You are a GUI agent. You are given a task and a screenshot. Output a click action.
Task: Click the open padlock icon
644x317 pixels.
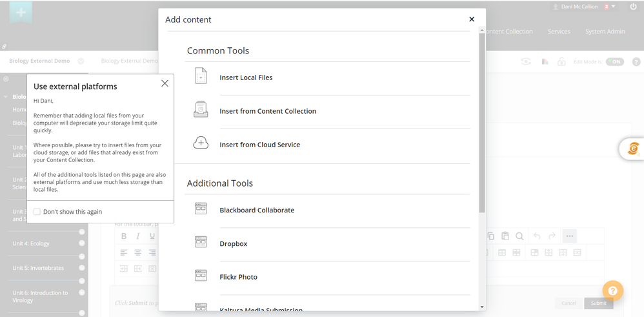click(561, 62)
